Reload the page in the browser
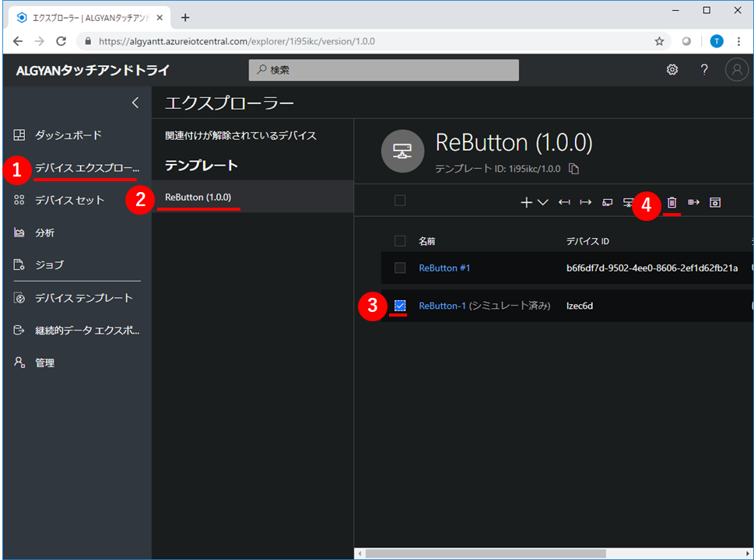Viewport: 754px width, 560px height. pyautogui.click(x=61, y=41)
